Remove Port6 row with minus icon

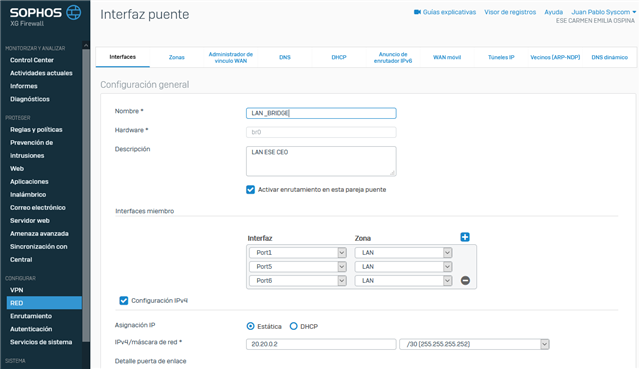click(465, 280)
